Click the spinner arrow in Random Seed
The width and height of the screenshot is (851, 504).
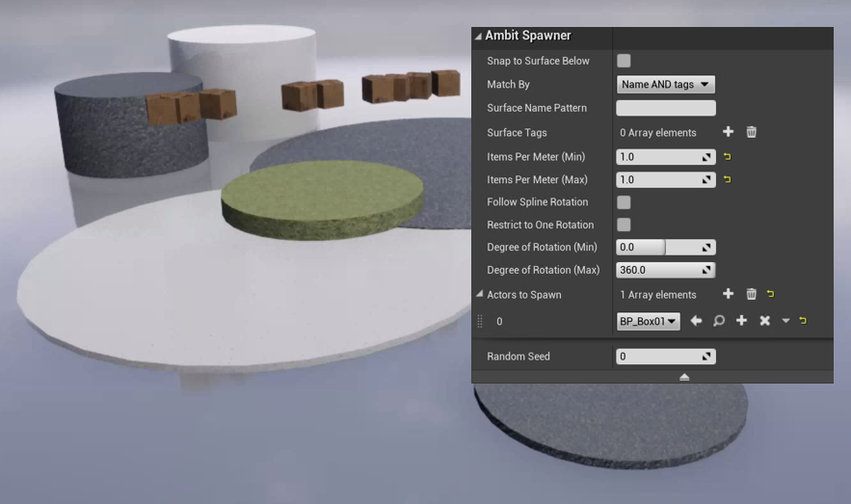[706, 357]
